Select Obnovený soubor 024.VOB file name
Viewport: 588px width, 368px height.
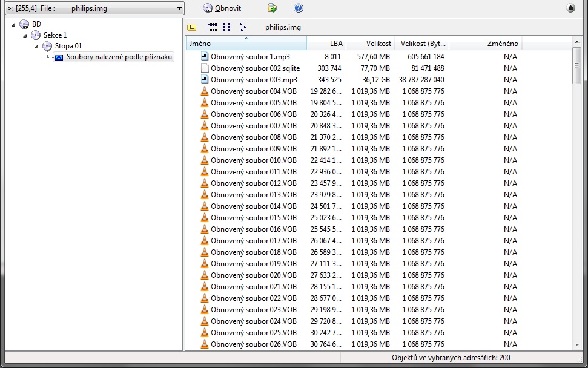coord(254,321)
